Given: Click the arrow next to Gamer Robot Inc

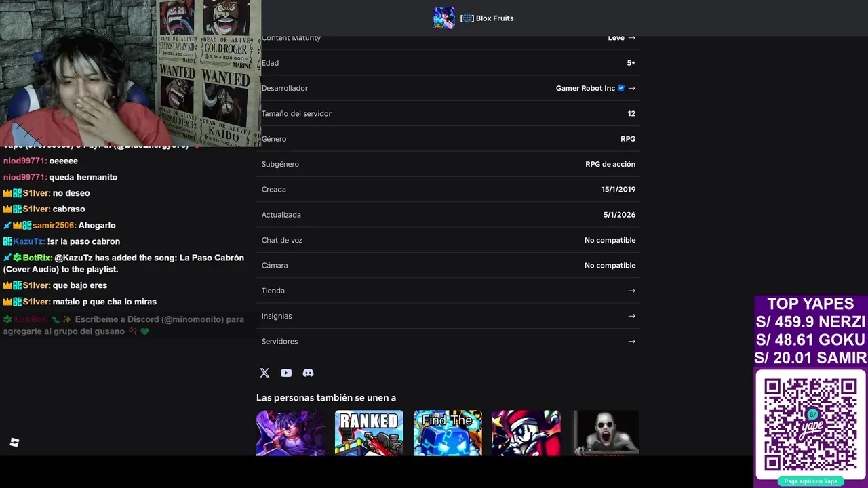Looking at the screenshot, I should [631, 88].
